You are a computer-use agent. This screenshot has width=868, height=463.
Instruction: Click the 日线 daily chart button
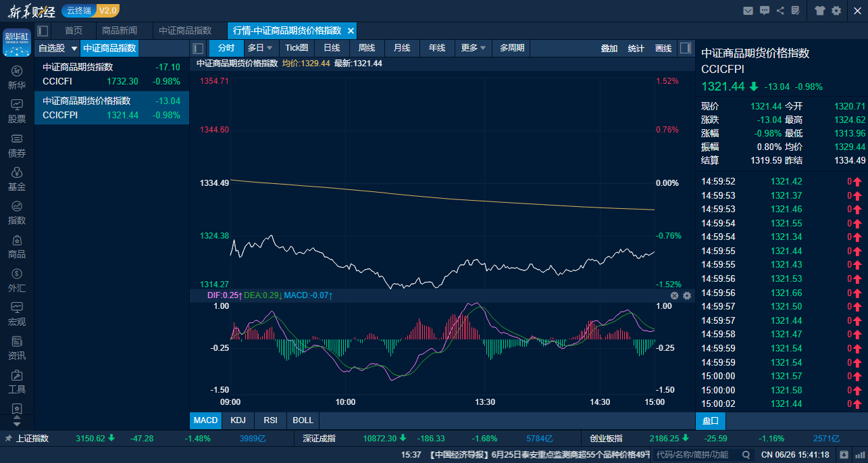(332, 48)
